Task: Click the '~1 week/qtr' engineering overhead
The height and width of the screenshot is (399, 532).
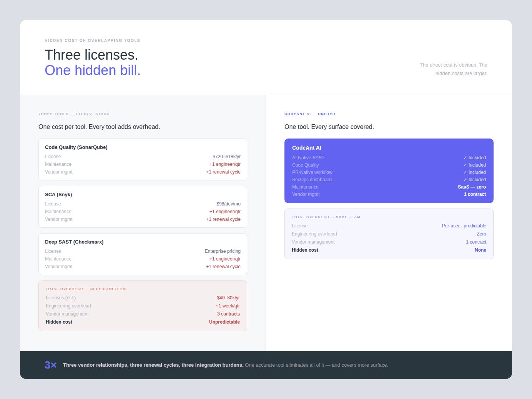Action: click(x=228, y=306)
